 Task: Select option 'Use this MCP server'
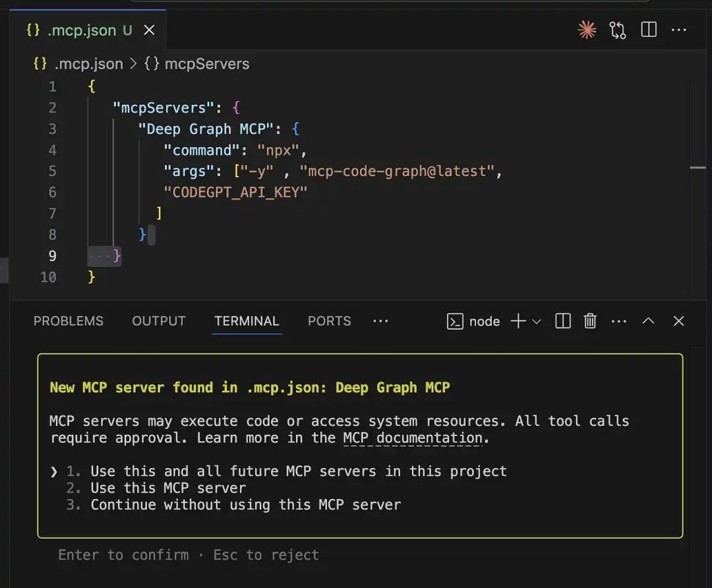[168, 488]
